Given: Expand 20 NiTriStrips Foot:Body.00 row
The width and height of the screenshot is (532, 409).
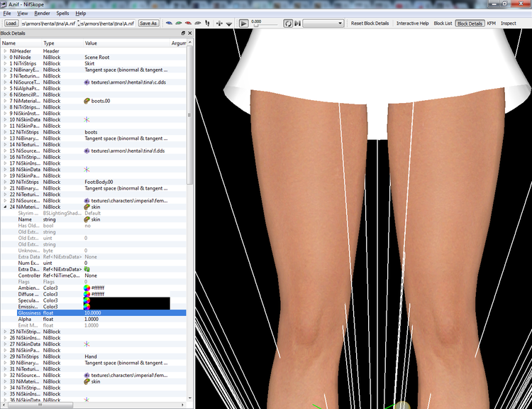Looking at the screenshot, I should coord(5,182).
